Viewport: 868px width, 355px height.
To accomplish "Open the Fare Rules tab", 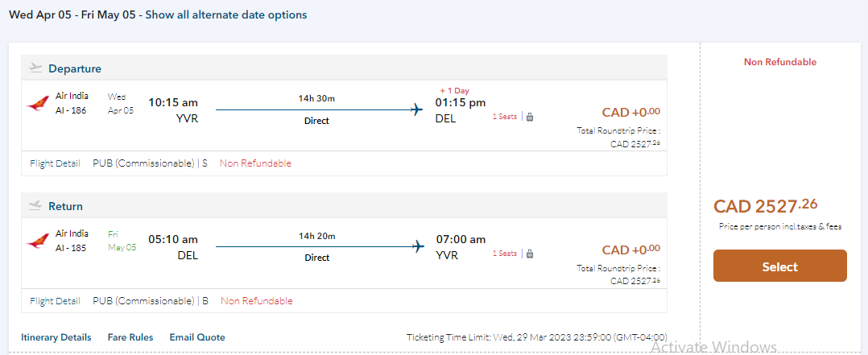I will (130, 337).
